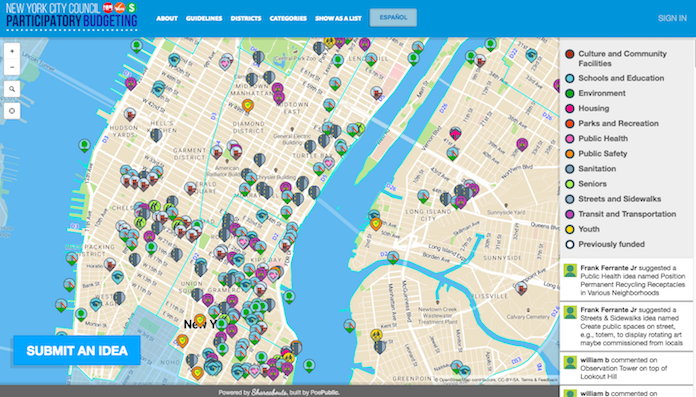Select the yellow Youth marker near Kent St

coord(376,334)
